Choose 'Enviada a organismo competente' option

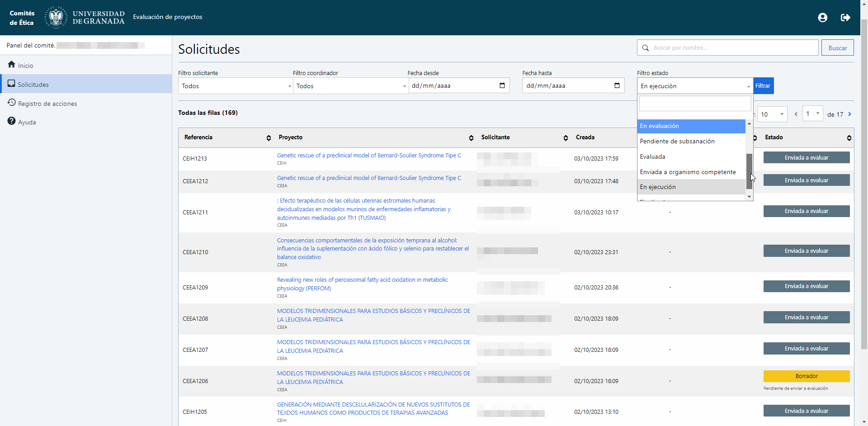(688, 172)
